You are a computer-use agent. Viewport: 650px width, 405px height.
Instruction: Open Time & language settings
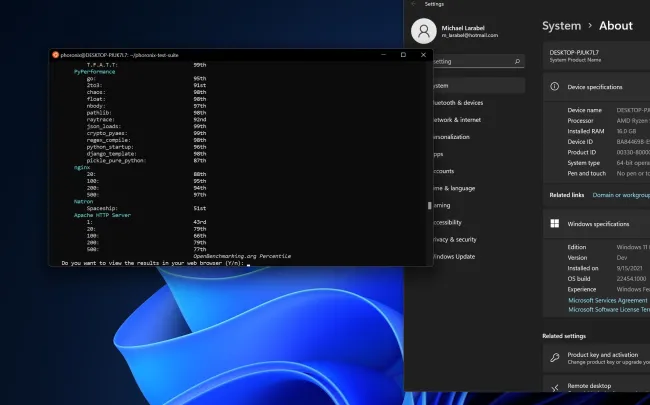(x=454, y=188)
